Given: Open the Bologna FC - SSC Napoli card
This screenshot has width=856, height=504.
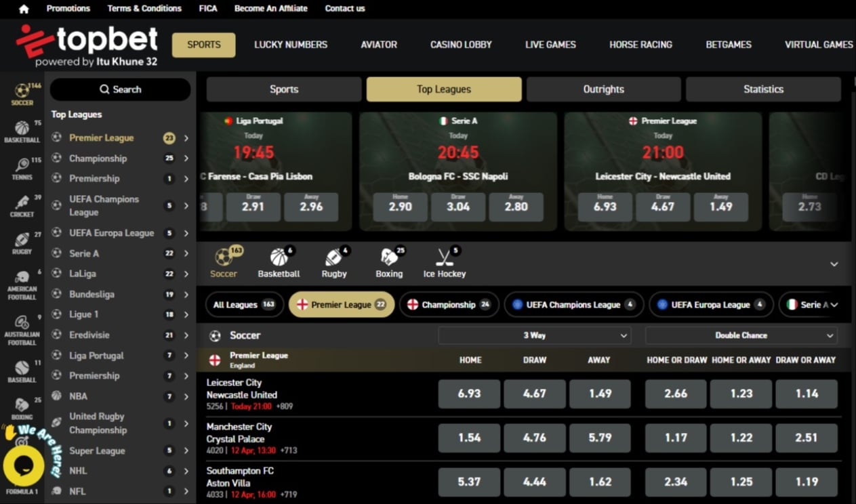Looking at the screenshot, I should tap(458, 172).
